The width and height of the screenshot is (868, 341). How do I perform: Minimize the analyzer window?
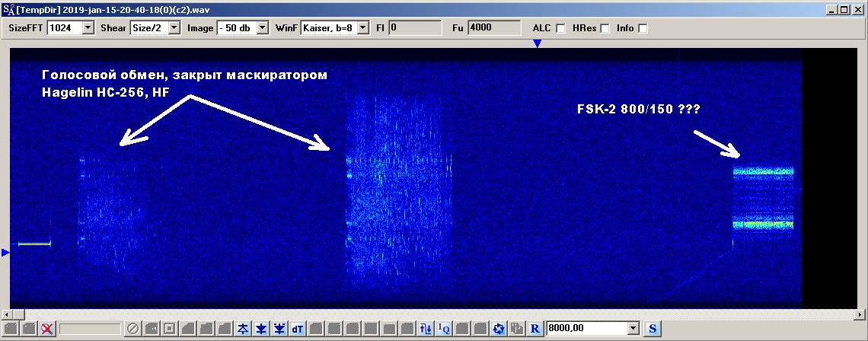point(832,9)
